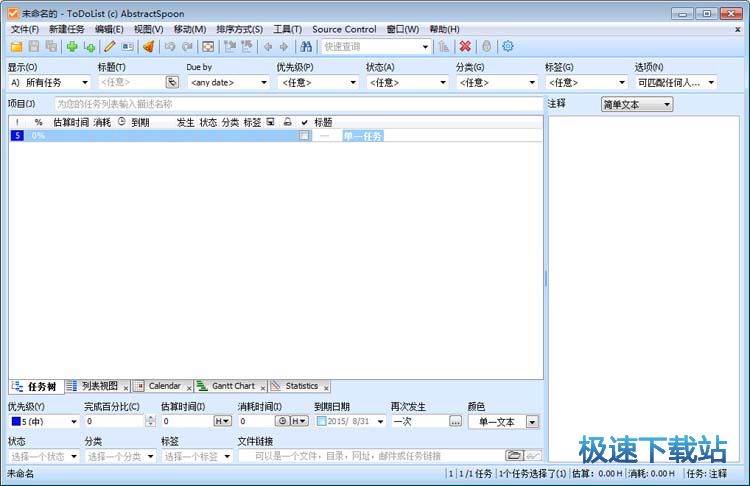Click the open folder icon in toolbar
The width and height of the screenshot is (750, 486).
click(x=16, y=46)
